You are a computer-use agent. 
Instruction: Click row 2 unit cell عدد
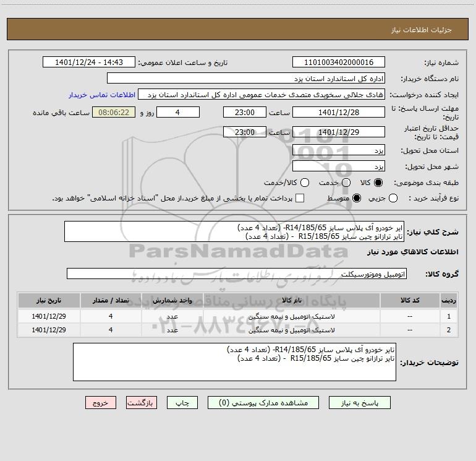coord(172,330)
